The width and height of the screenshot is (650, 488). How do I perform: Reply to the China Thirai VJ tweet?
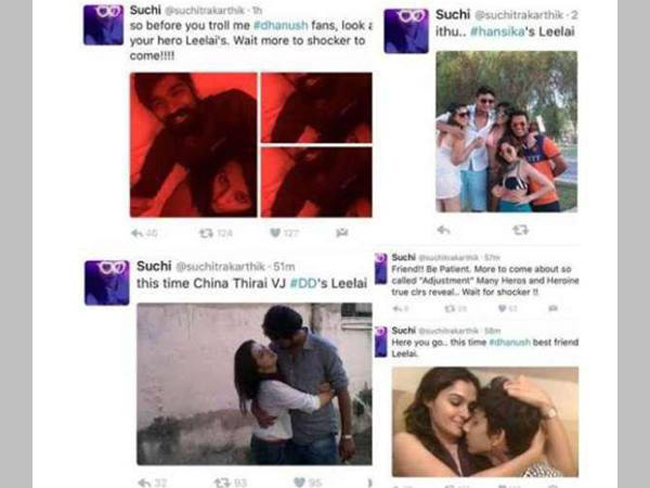coord(145,482)
